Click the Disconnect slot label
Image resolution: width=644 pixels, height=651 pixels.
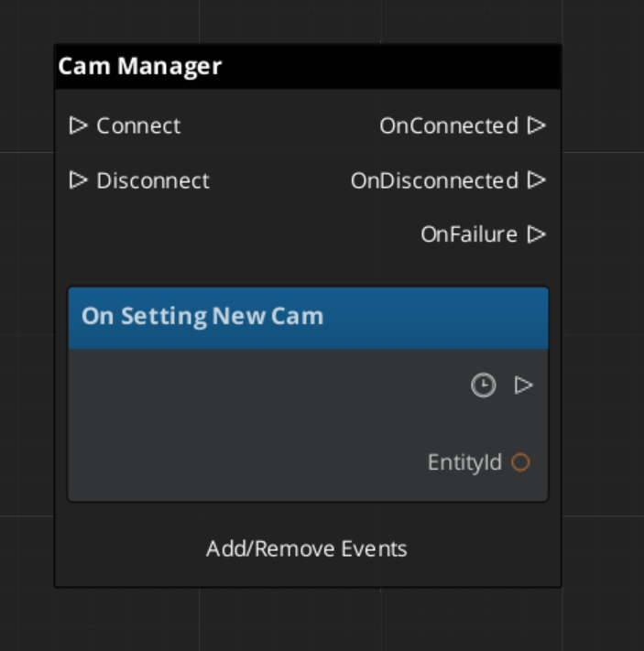[x=153, y=180]
